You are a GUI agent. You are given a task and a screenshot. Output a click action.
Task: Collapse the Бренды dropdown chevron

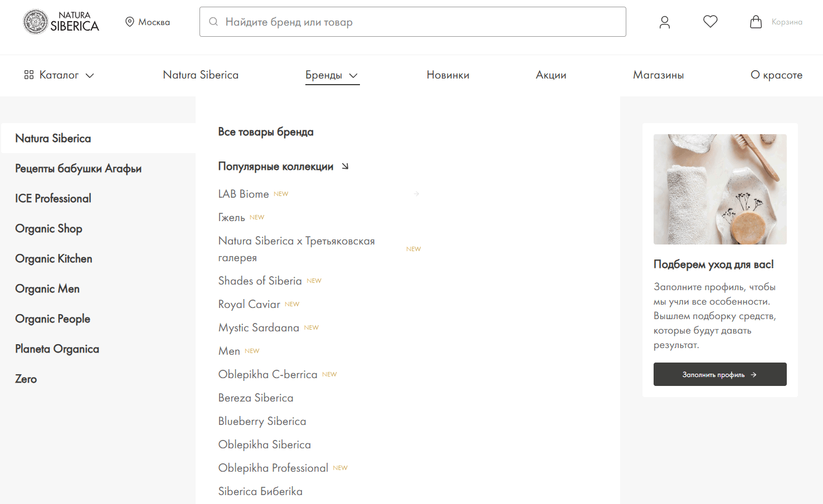click(x=353, y=75)
